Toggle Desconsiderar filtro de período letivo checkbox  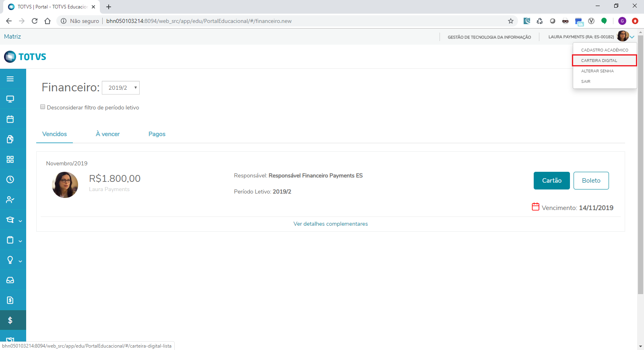coord(43,107)
